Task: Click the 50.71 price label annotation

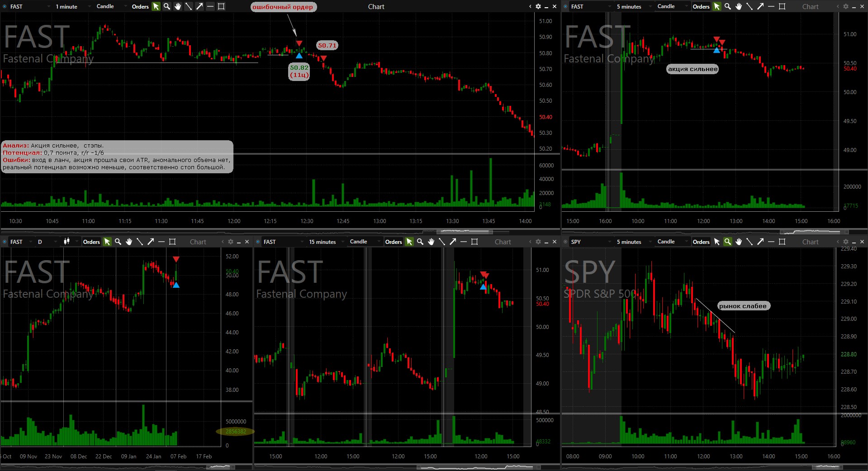Action: click(327, 45)
